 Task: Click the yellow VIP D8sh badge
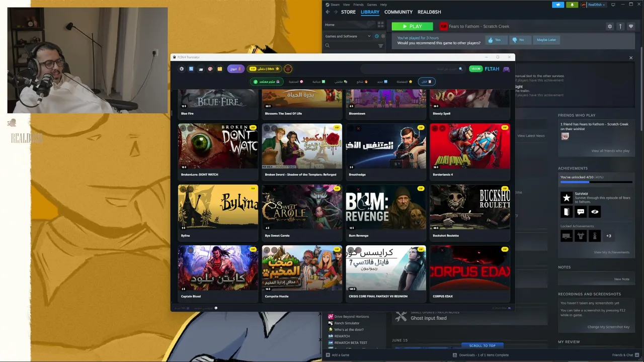(x=264, y=69)
